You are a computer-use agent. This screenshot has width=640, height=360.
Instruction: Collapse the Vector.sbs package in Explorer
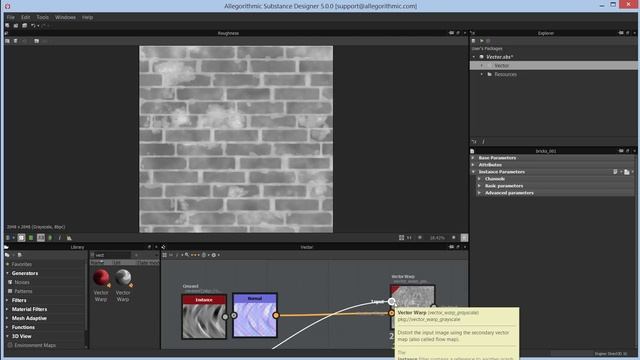pos(474,57)
